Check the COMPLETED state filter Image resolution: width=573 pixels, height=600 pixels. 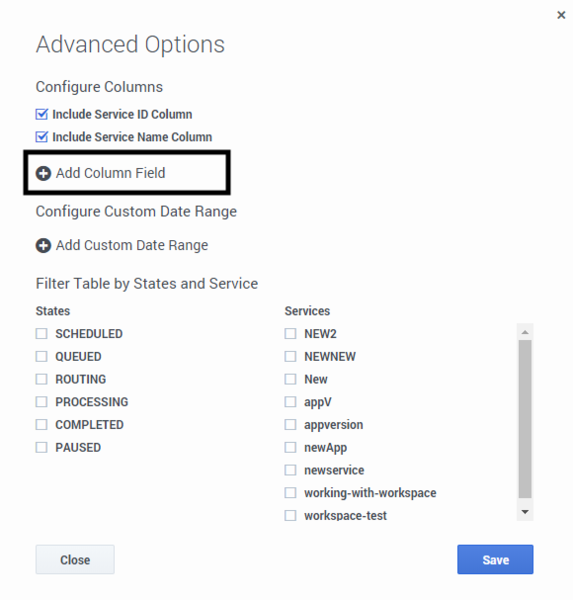(41, 425)
